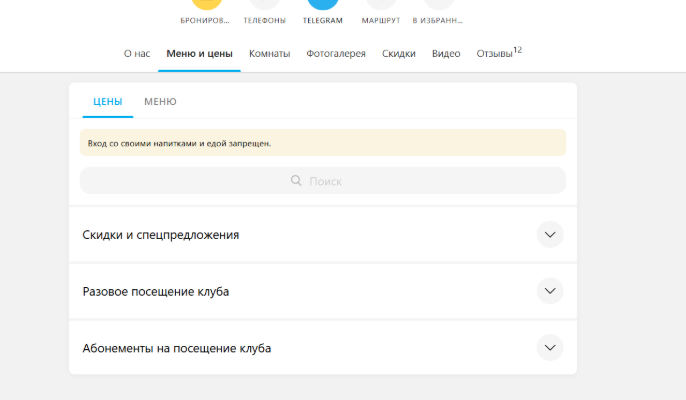The image size is (686, 400).
Task: Open the Видео tab
Action: pyautogui.click(x=446, y=53)
